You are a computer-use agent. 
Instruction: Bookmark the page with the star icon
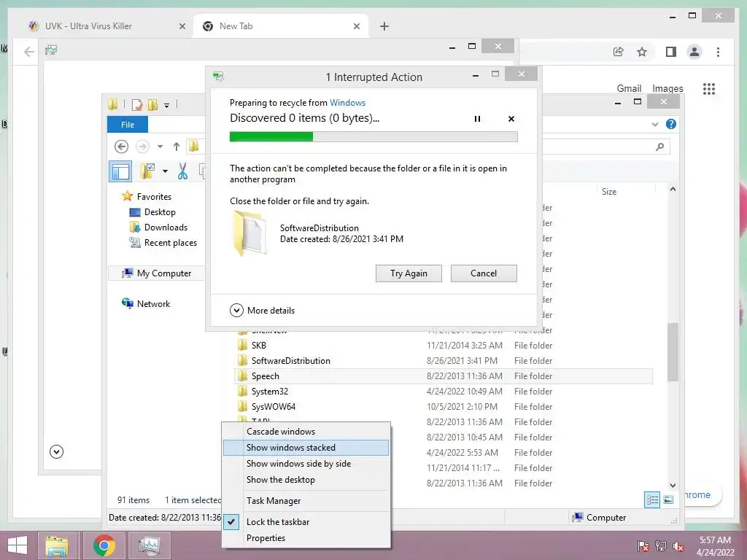pyautogui.click(x=642, y=52)
